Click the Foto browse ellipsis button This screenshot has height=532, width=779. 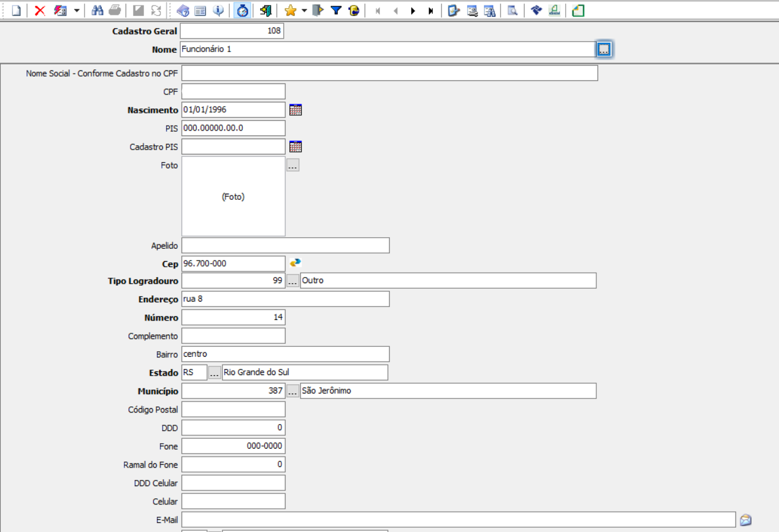tap(293, 165)
